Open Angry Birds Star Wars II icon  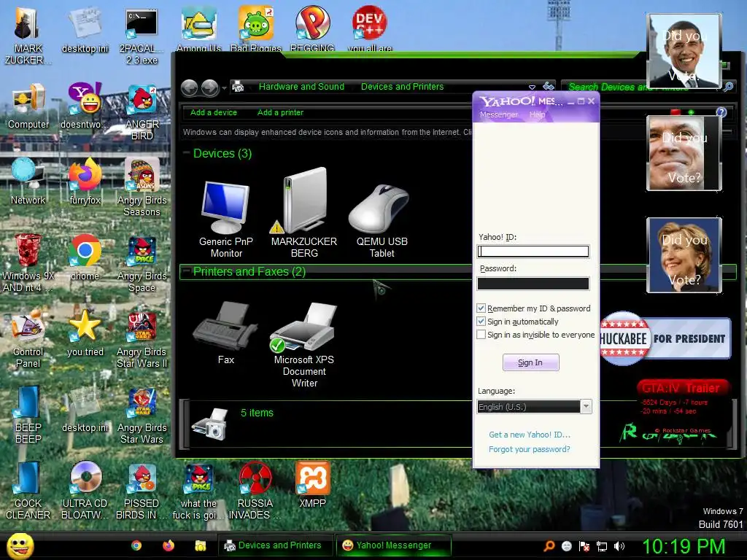click(142, 339)
